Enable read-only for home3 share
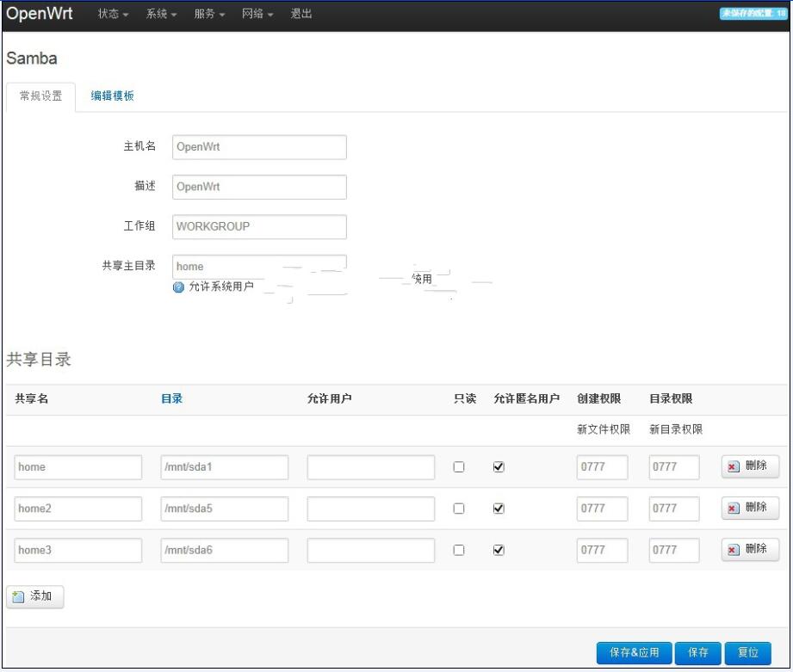Viewport: 793px width, 672px height. [x=459, y=550]
